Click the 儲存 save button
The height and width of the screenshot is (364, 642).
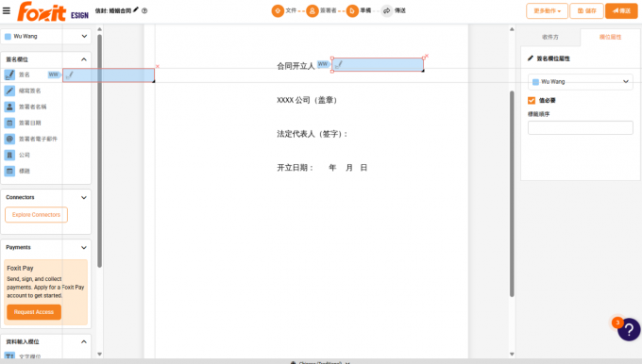point(586,11)
